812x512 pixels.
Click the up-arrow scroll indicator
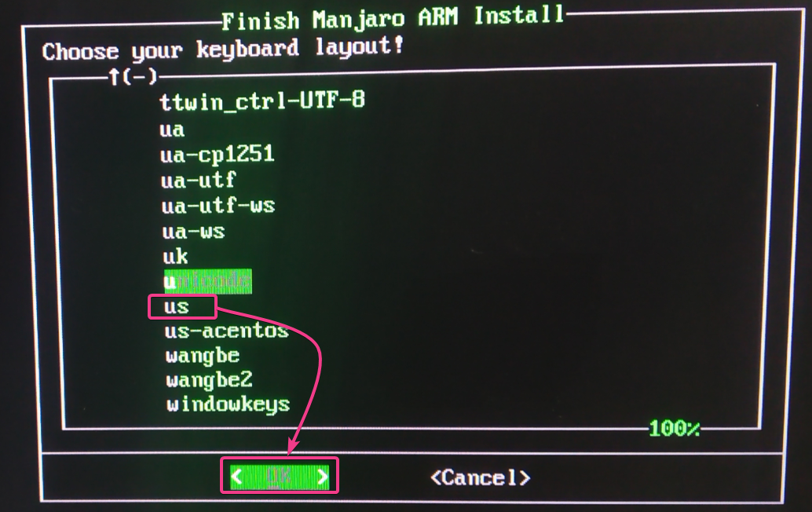click(x=115, y=78)
